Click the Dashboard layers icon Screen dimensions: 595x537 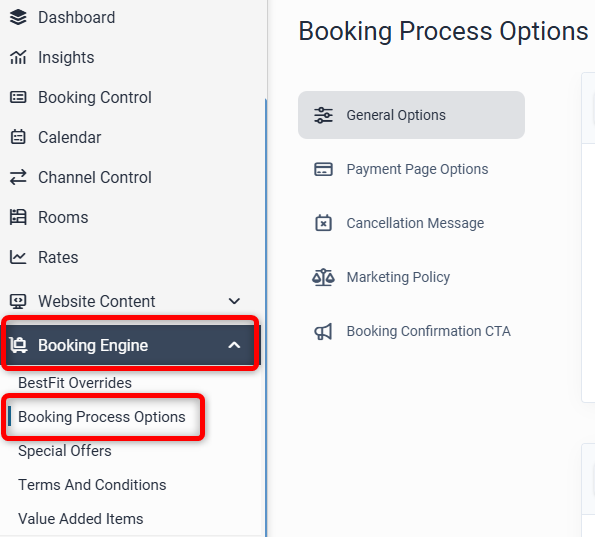point(18,17)
